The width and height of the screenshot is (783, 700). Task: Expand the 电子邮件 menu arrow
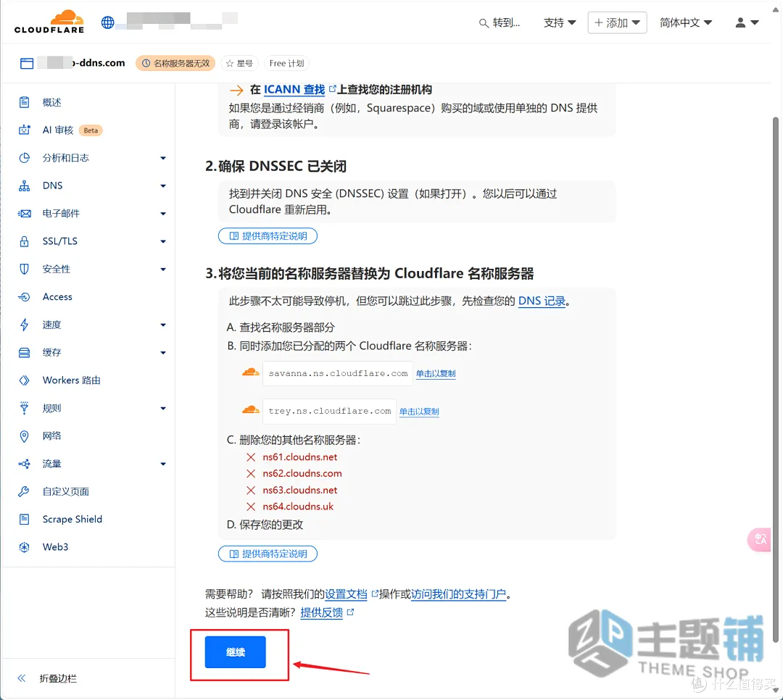click(163, 214)
